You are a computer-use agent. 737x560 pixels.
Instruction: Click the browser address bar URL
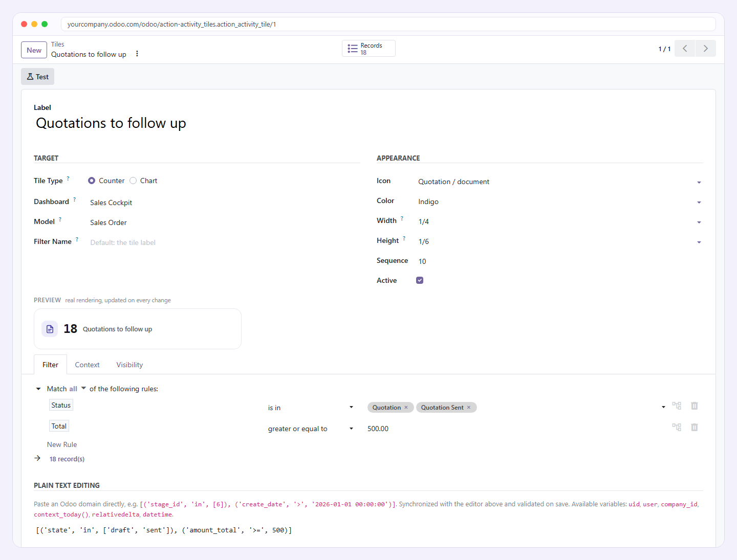388,24
